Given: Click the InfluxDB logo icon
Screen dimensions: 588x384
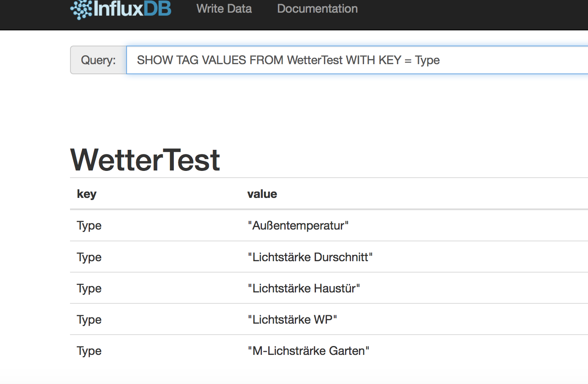Looking at the screenshot, I should click(81, 9).
